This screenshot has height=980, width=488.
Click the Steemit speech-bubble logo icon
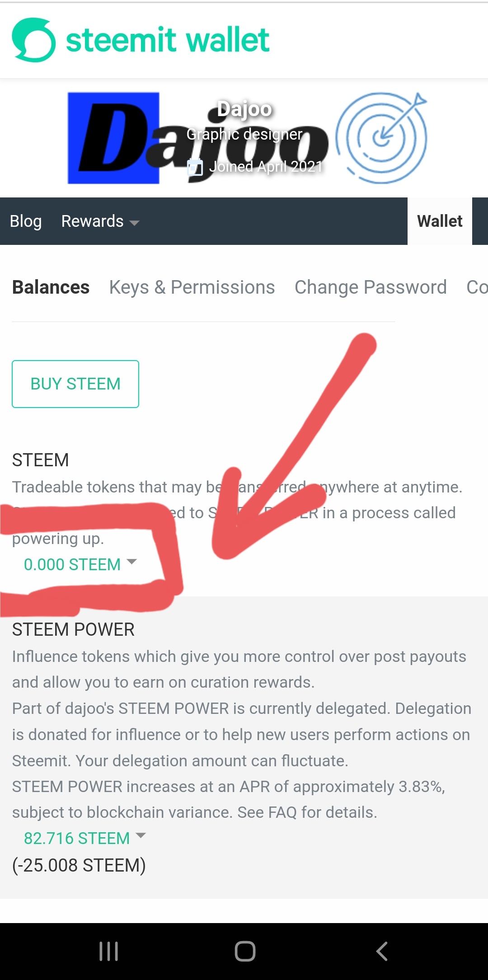(33, 40)
